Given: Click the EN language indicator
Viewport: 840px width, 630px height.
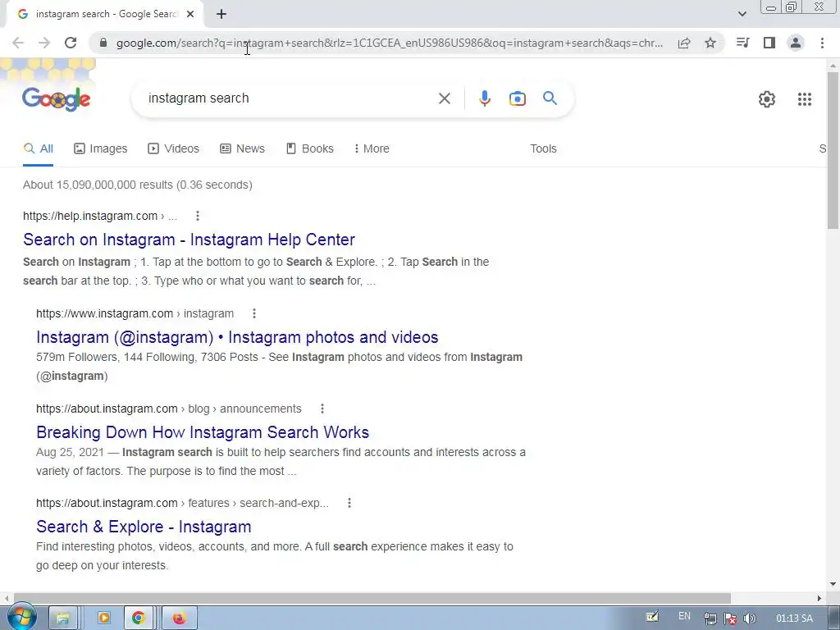Looking at the screenshot, I should pos(684,617).
